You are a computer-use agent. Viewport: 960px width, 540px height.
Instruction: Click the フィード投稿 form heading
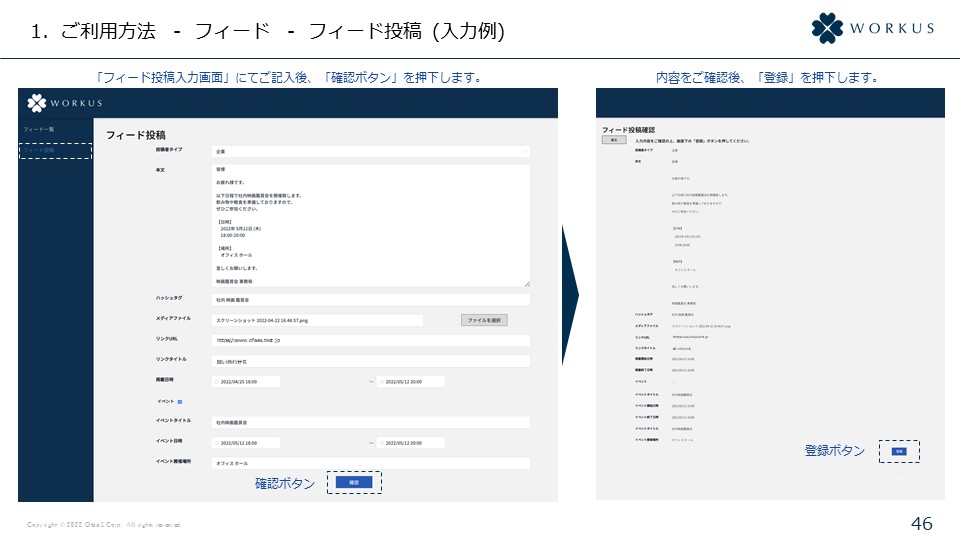pos(136,135)
